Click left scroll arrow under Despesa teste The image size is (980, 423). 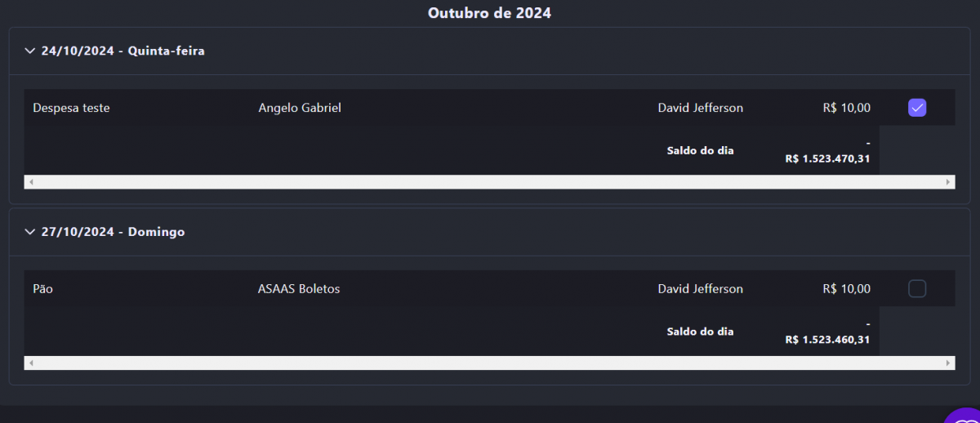coord(31,182)
